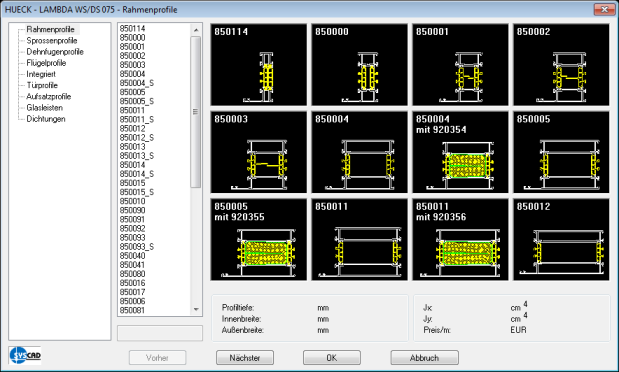Cancel the dialog with Abbruch
The height and width of the screenshot is (372, 619).
click(x=424, y=358)
